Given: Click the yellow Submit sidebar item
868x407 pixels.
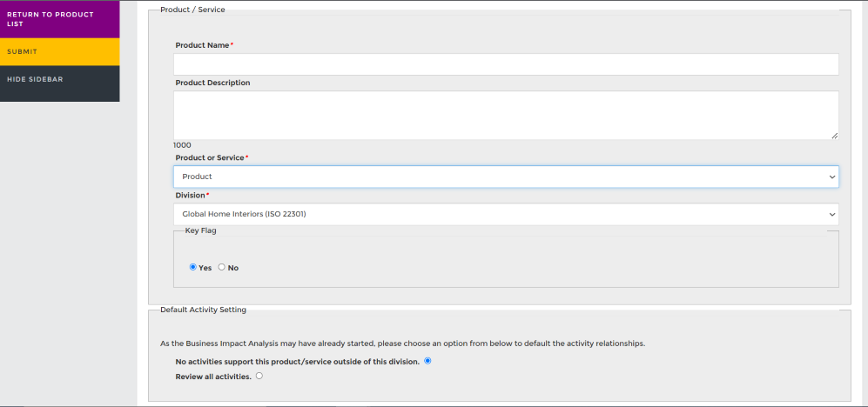Looking at the screenshot, I should tap(60, 52).
